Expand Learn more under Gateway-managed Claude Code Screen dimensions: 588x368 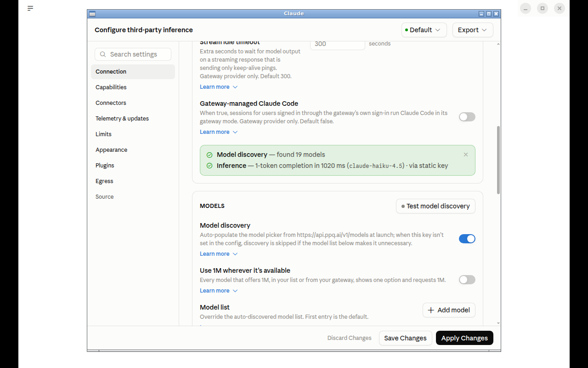[219, 132]
